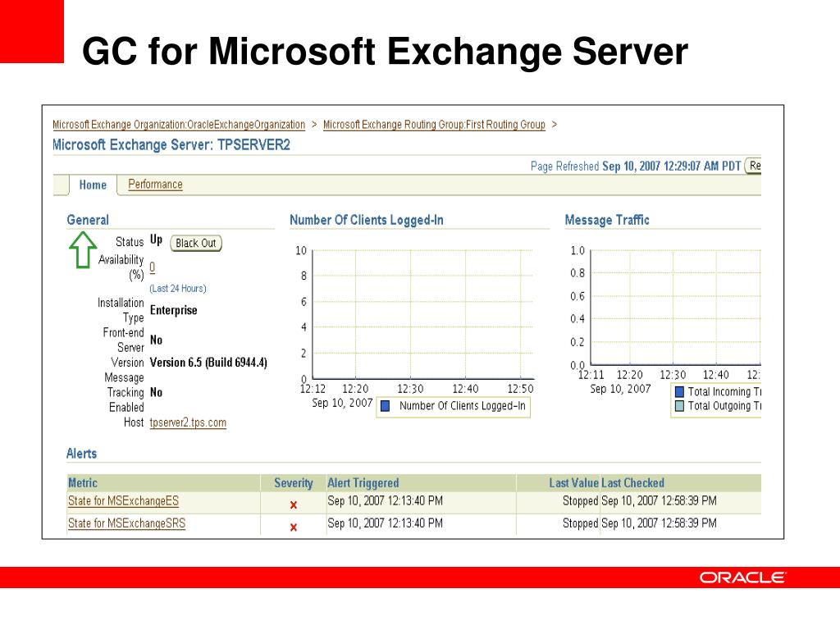Click Stopped value in MSExchangeES row
This screenshot has height=630, width=840.
pos(580,501)
